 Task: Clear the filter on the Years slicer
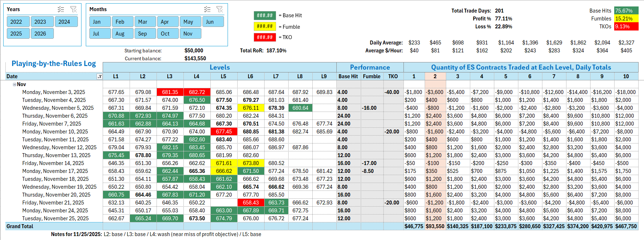click(x=74, y=9)
